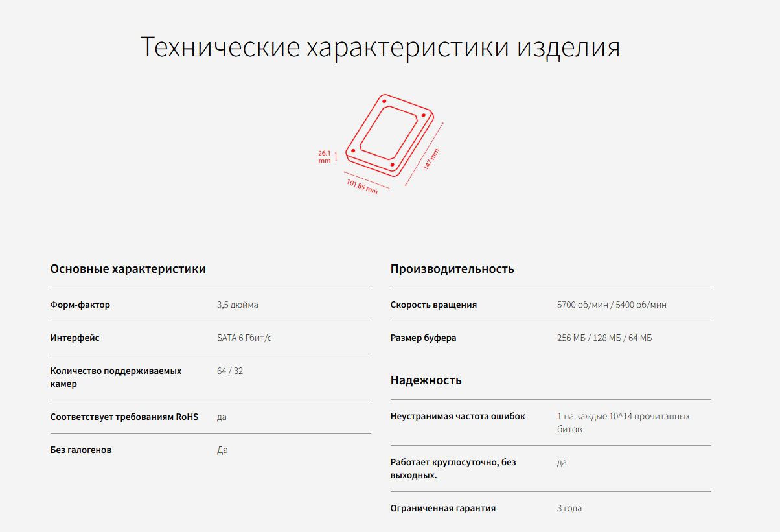This screenshot has width=780, height=532.
Task: Select the Производительность section heading
Action: click(x=452, y=268)
